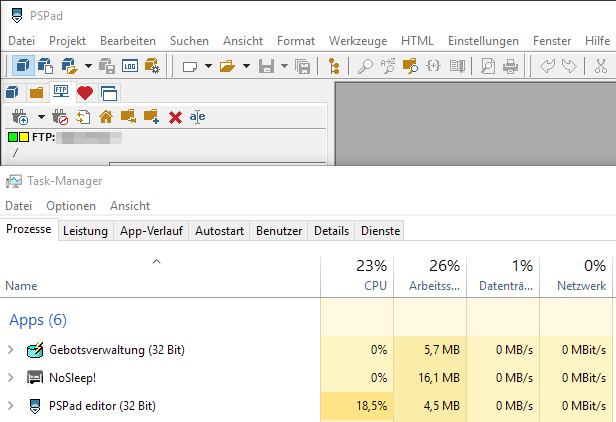Viewport: 616px width, 422px height.
Task: Open Task-Manager Optionen menu
Action: [71, 206]
